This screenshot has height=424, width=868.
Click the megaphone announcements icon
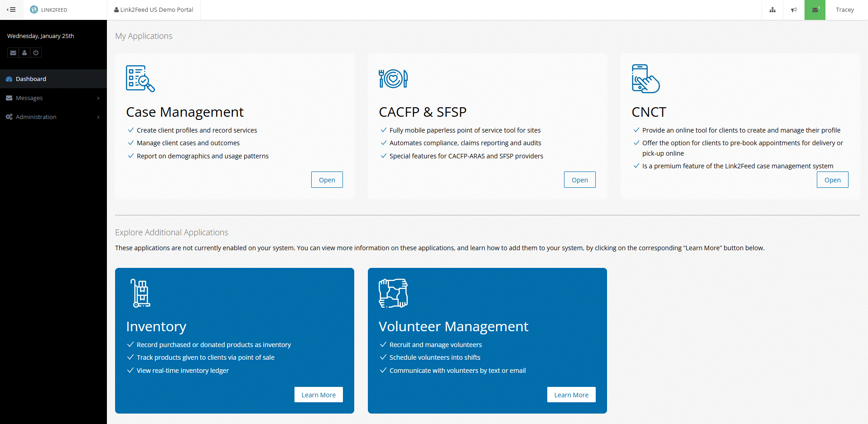(x=794, y=10)
